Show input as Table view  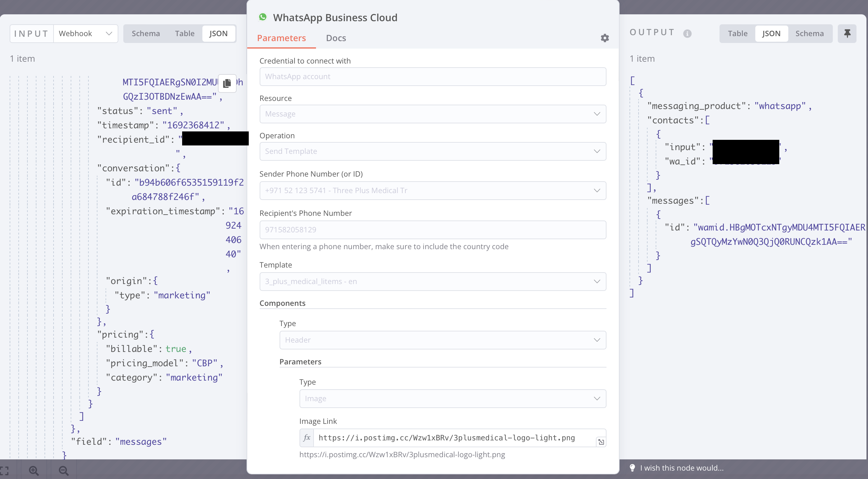185,33
